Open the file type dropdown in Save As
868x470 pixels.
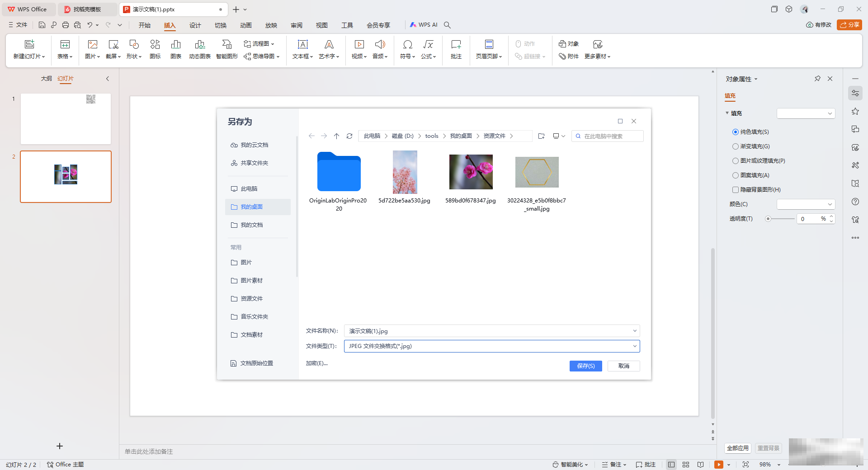[x=635, y=346]
